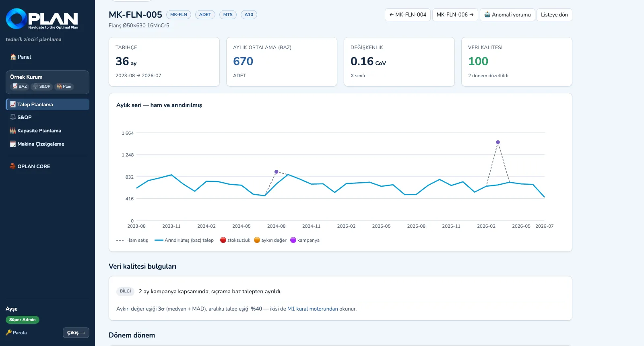This screenshot has height=346, width=644.
Task: Click the 2026-03 campaign peak point
Action: pyautogui.click(x=498, y=142)
